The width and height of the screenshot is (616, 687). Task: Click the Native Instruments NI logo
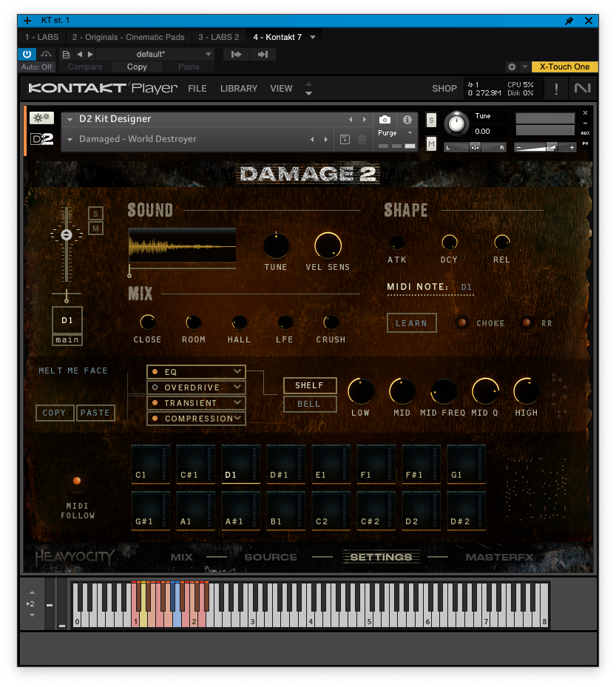tap(582, 89)
